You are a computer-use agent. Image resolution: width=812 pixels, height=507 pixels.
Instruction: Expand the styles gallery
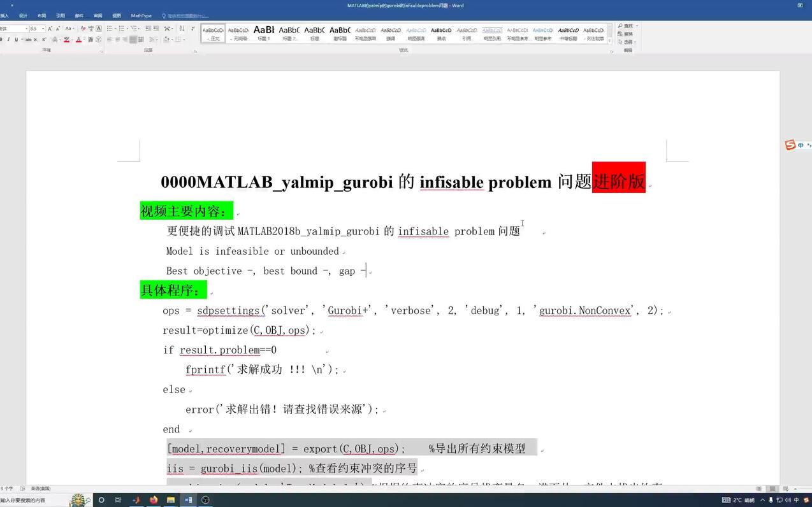[x=609, y=41]
